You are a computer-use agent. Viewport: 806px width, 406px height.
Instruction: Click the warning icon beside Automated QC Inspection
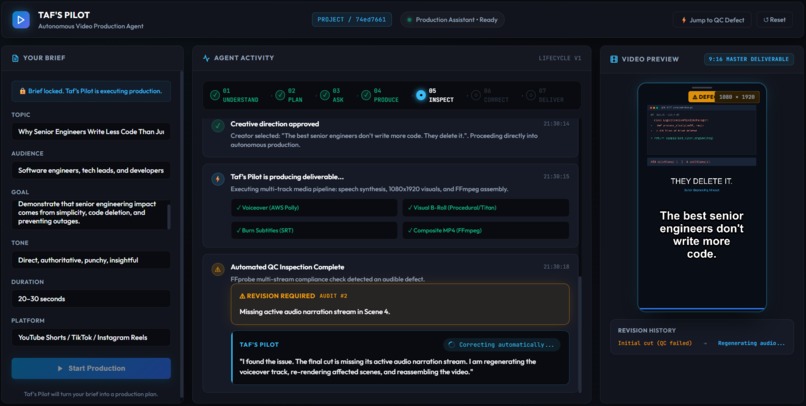218,269
